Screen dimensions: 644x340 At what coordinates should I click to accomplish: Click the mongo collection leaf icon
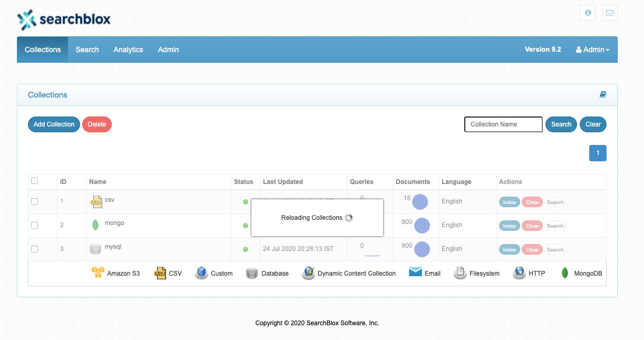(x=95, y=225)
